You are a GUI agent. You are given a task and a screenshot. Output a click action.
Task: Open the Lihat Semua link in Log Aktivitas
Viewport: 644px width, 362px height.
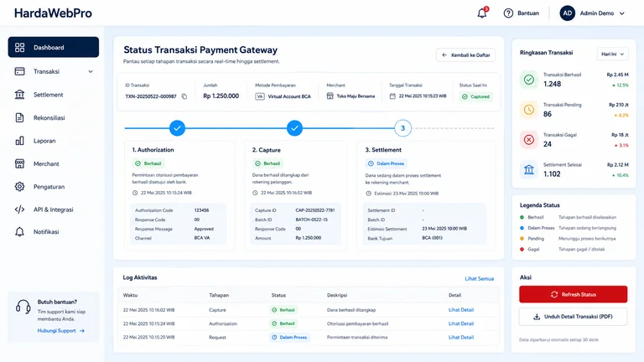click(480, 279)
